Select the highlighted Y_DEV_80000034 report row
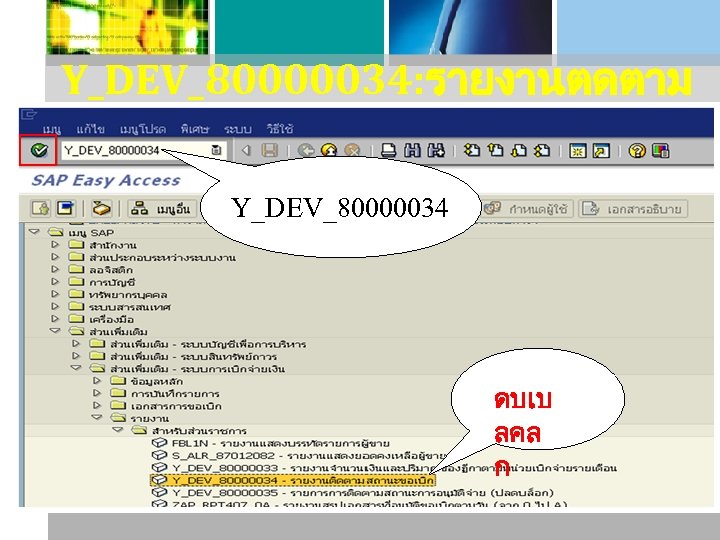This screenshot has width=720, height=540. coord(292,480)
